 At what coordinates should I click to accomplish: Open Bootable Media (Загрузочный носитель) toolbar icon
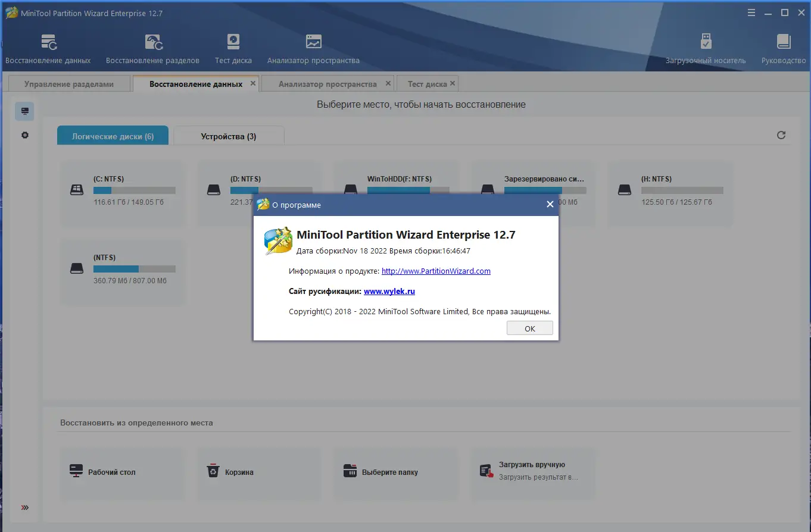pyautogui.click(x=706, y=42)
